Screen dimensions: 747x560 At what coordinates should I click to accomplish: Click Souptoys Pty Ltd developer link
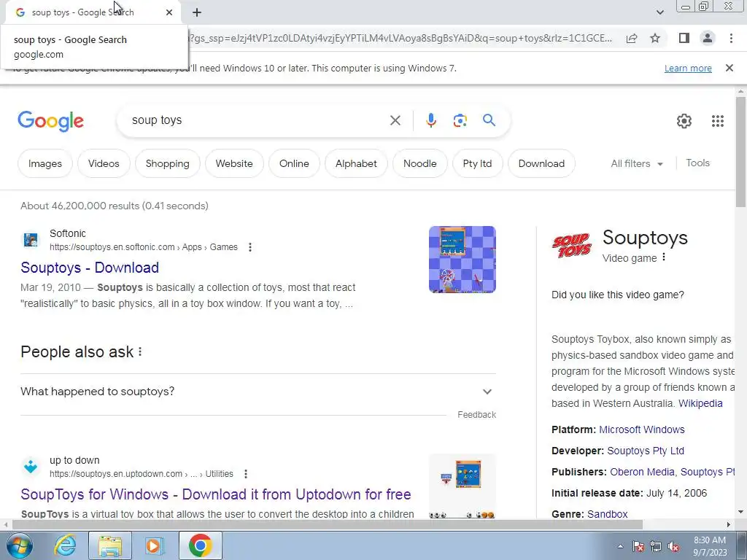pos(646,451)
